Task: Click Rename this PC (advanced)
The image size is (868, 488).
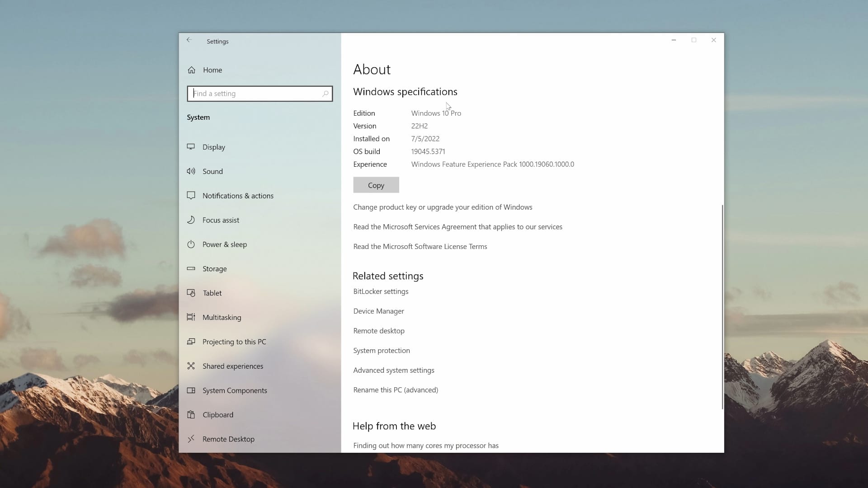Action: point(396,390)
